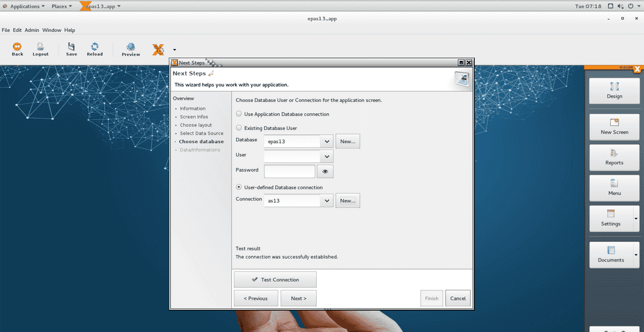Create a New Screen from sidebar
The width and height of the screenshot is (644, 332).
pos(614,126)
